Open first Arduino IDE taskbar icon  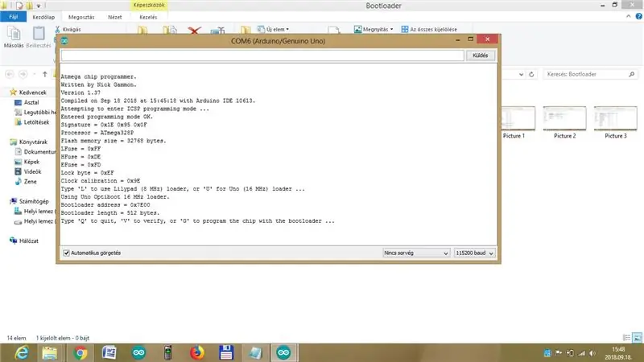coord(138,352)
